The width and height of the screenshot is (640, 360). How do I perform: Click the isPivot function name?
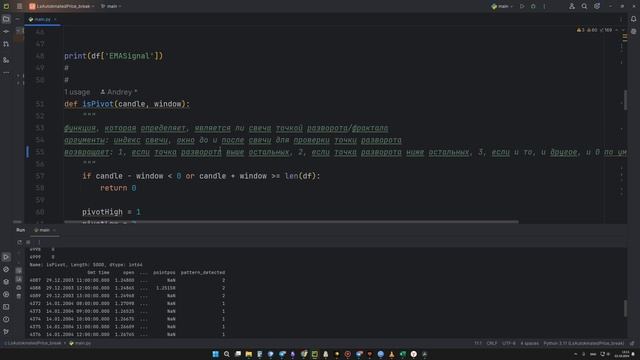coord(98,104)
